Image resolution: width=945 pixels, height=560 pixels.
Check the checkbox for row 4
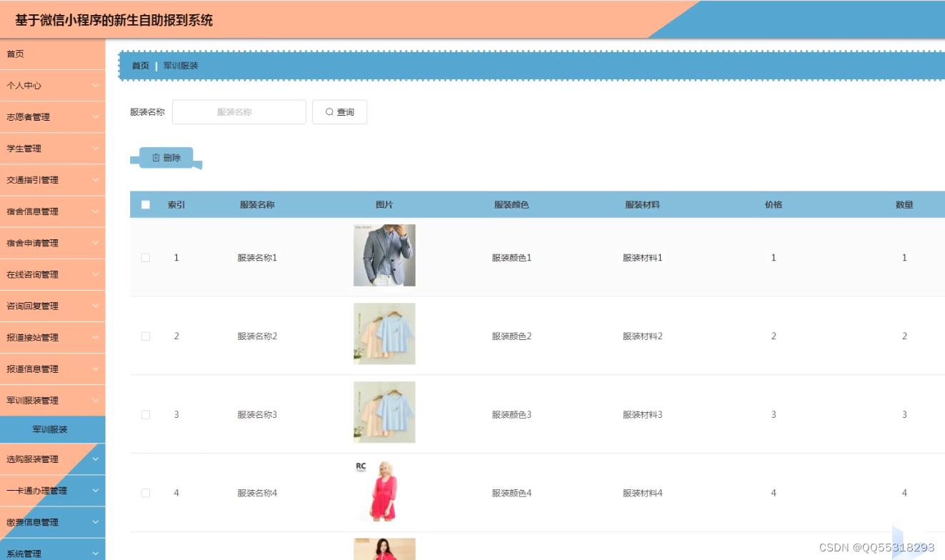[146, 494]
